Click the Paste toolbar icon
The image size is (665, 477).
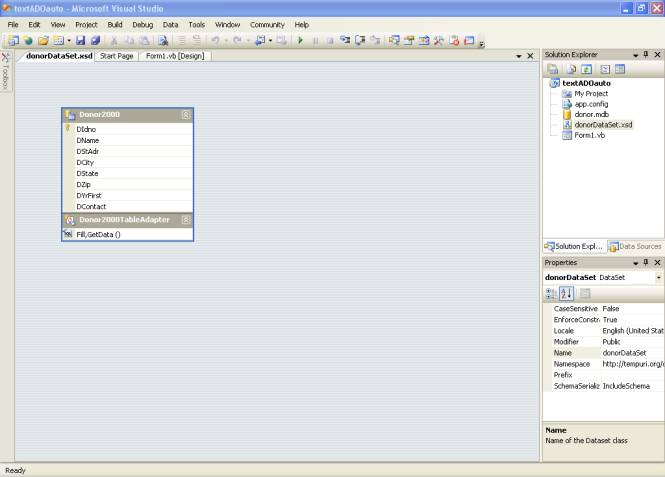144,41
